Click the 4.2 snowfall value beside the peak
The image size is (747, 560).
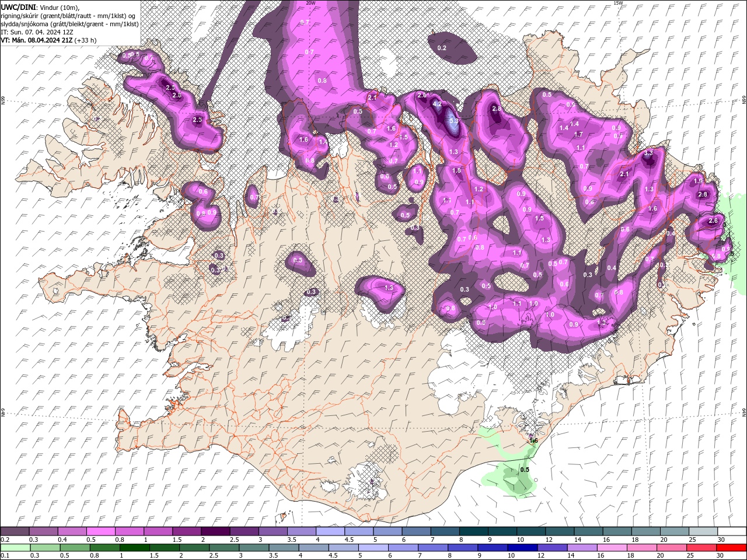(x=437, y=104)
